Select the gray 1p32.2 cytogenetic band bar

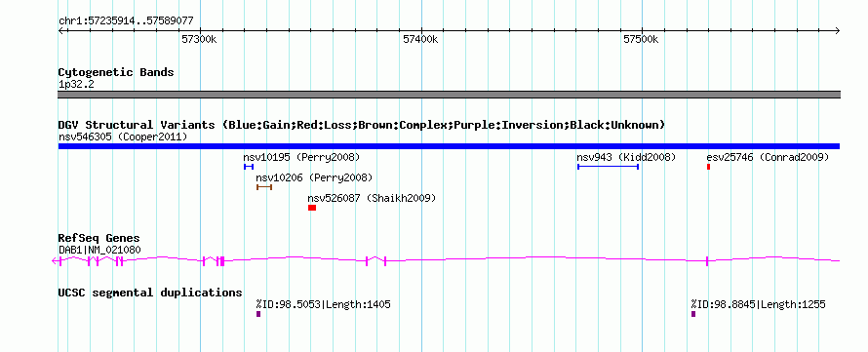tap(449, 95)
